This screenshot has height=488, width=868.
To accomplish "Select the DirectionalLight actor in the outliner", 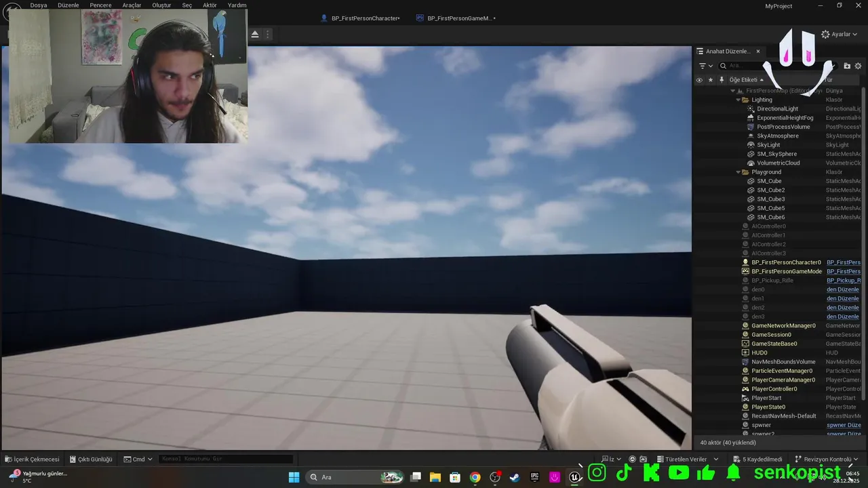I will (777, 108).
